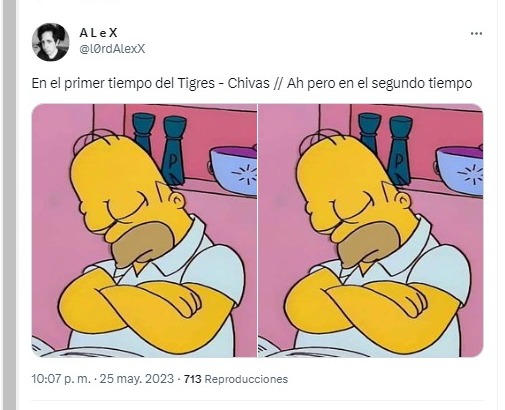Click the 10:07 p. m. timestamp
Image resolution: width=505 pixels, height=410 pixels.
(x=61, y=379)
